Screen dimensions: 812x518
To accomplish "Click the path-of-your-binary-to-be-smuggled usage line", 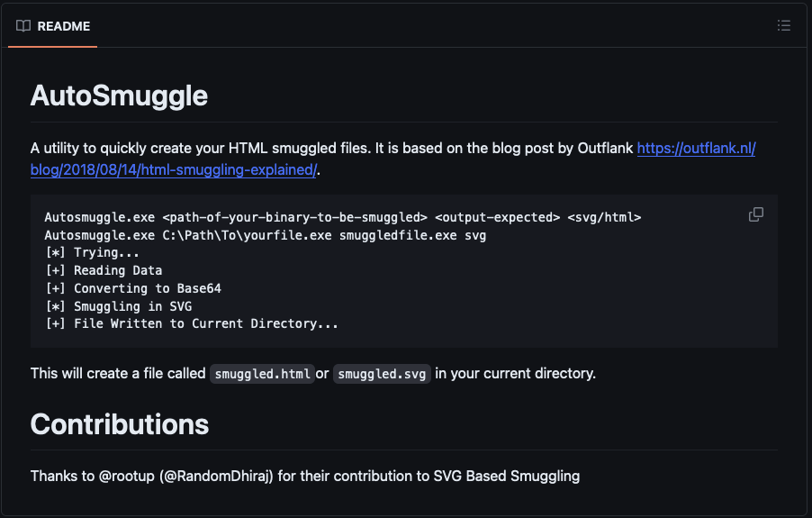I will point(342,217).
